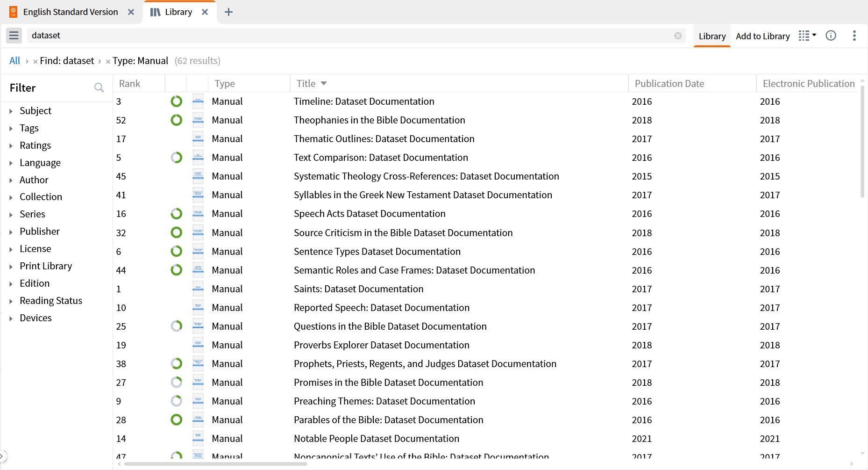Click the All breadcrumb link

tap(15, 61)
